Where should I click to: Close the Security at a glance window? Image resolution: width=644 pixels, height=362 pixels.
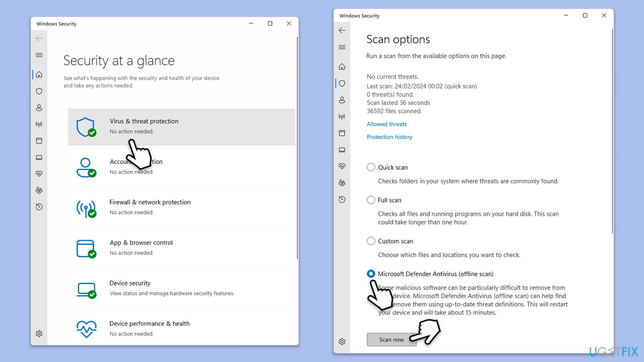pyautogui.click(x=289, y=24)
